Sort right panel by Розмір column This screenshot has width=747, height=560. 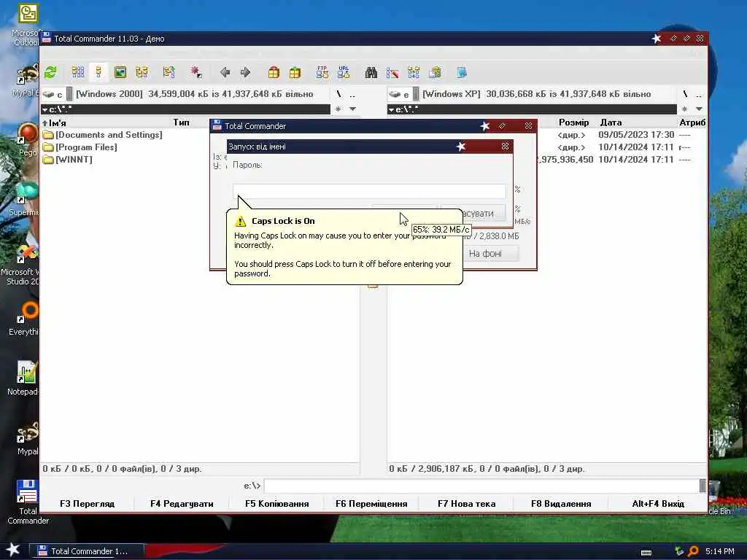pyautogui.click(x=573, y=122)
